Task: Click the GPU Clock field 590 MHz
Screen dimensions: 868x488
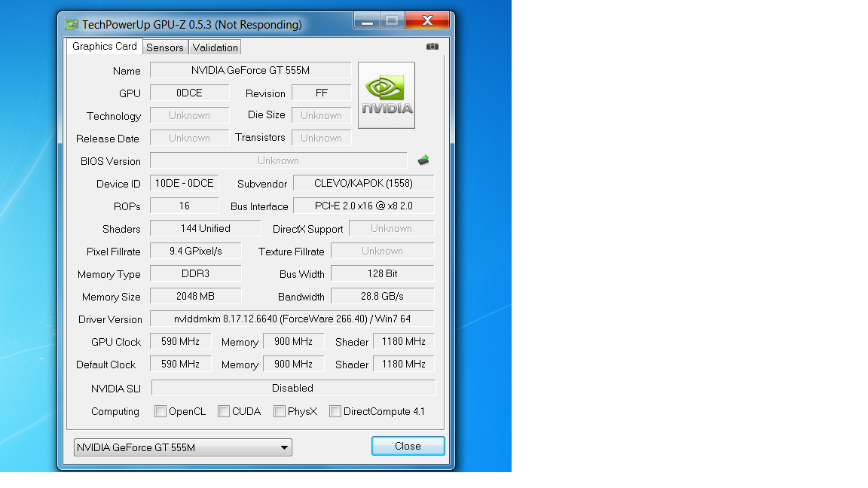Action: coord(181,342)
